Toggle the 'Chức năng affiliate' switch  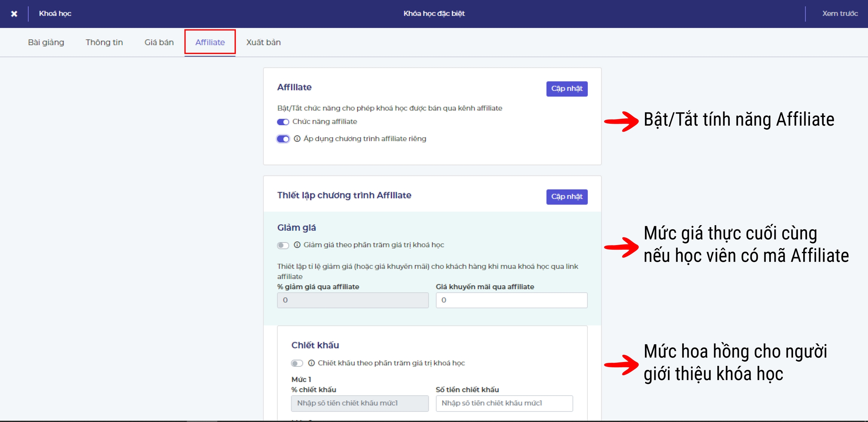pyautogui.click(x=283, y=122)
